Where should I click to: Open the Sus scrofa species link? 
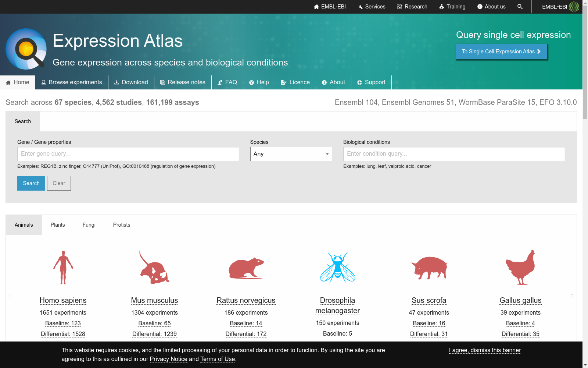click(429, 300)
